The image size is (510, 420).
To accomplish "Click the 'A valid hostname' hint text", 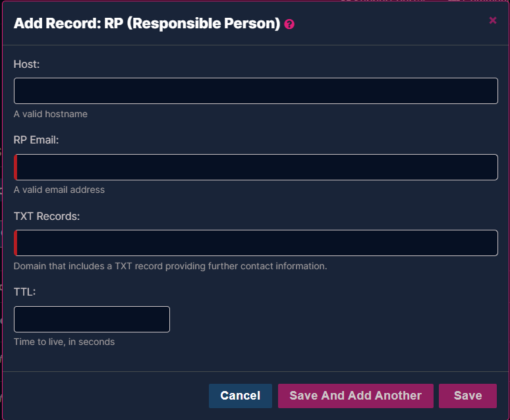I will [x=51, y=114].
